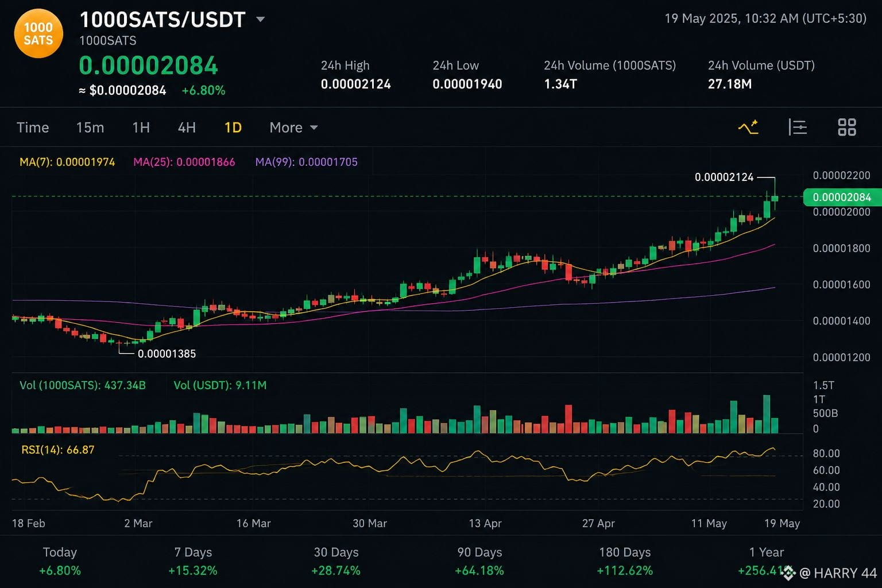Click the 13 Apr date axis label
The image size is (882, 588).
coord(485,523)
